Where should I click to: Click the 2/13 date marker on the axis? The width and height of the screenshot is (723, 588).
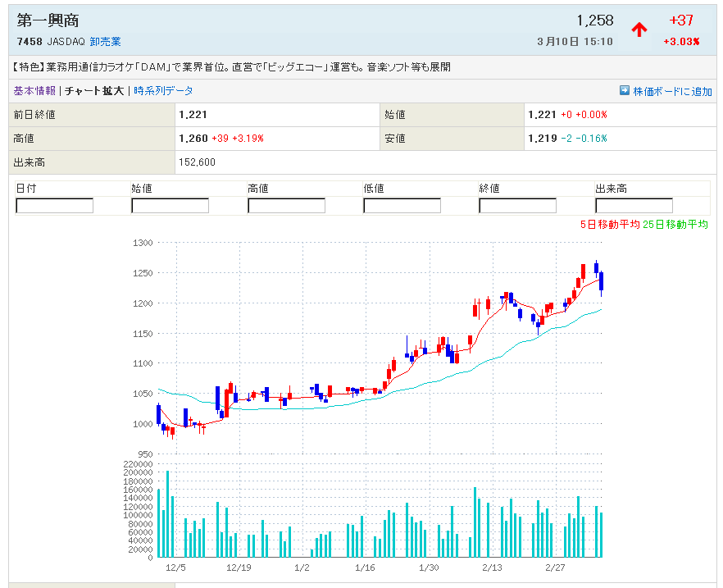(492, 567)
